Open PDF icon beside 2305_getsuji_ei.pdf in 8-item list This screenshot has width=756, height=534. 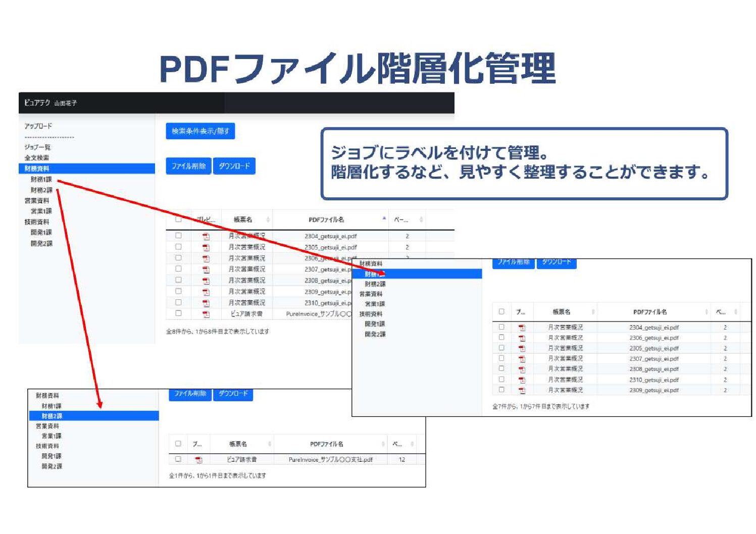[x=206, y=247]
